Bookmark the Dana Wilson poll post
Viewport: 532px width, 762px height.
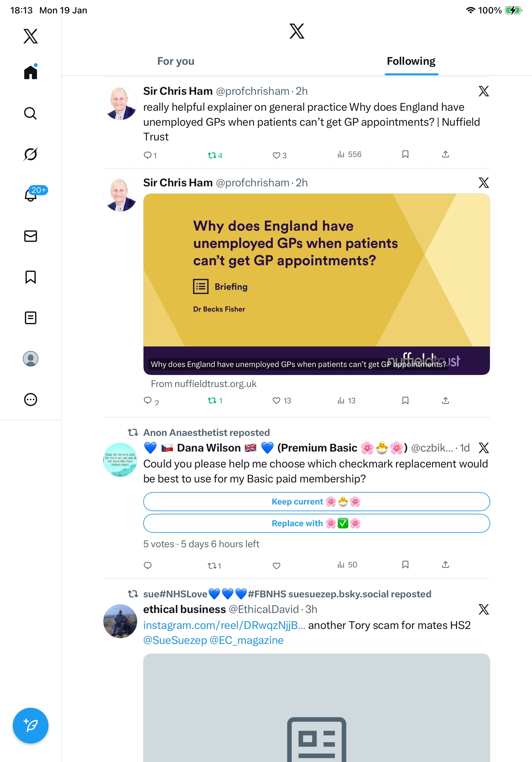(405, 564)
